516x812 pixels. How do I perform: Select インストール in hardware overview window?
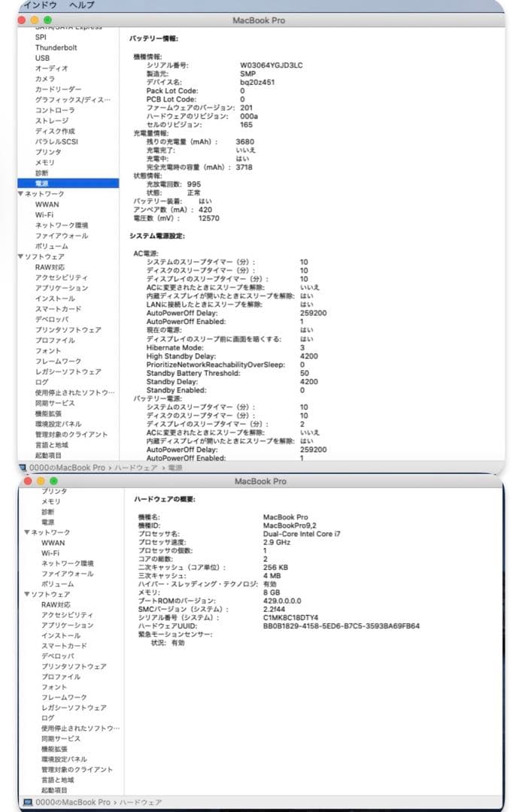pyautogui.click(x=61, y=635)
